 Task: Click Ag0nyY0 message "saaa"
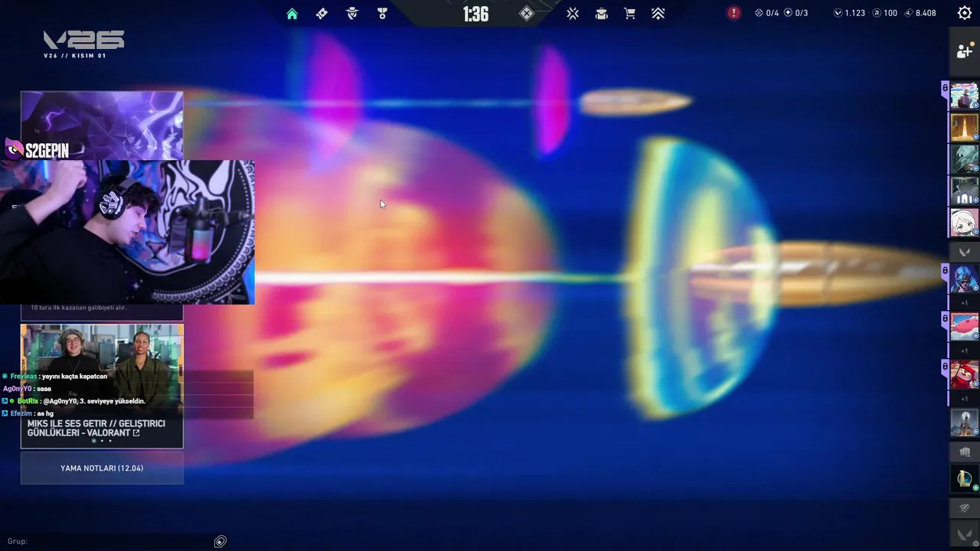tap(44, 389)
